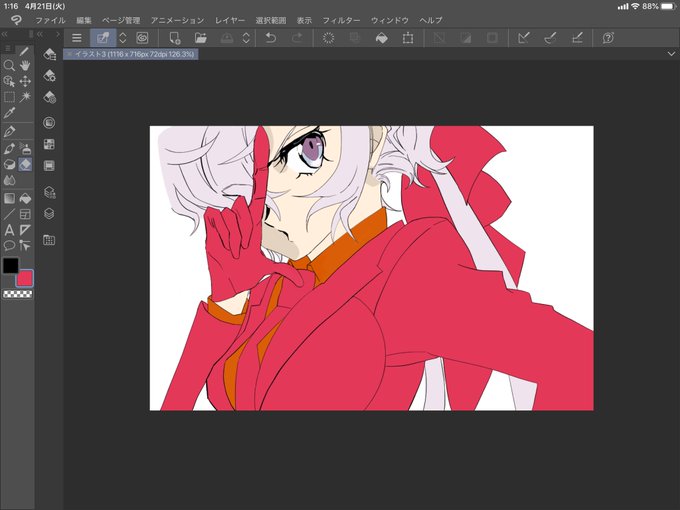The image size is (680, 510).
Task: Open the command bar hamburger menu
Action: pos(77,38)
